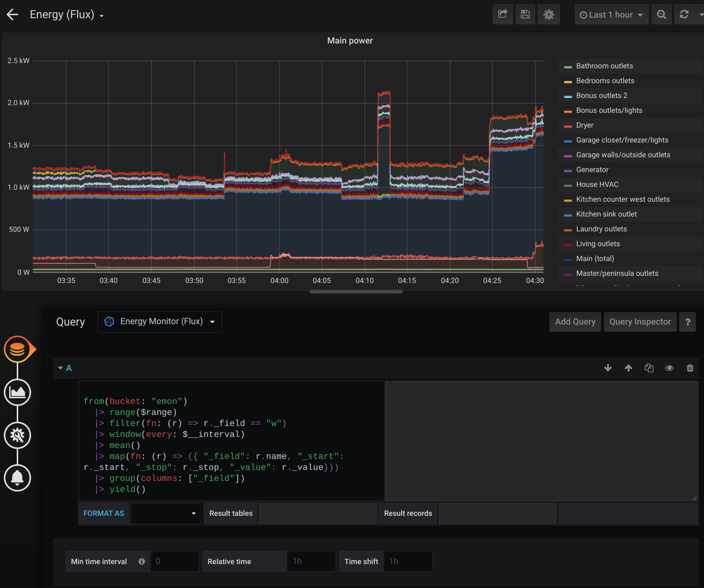The width and height of the screenshot is (704, 588).
Task: Collapse query A with its chevron
Action: point(61,368)
